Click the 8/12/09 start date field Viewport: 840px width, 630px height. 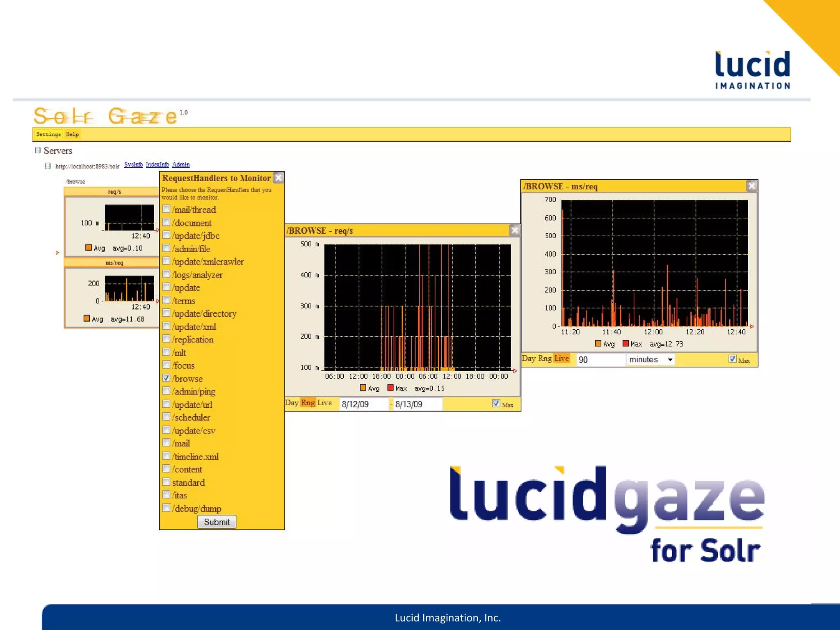(363, 404)
